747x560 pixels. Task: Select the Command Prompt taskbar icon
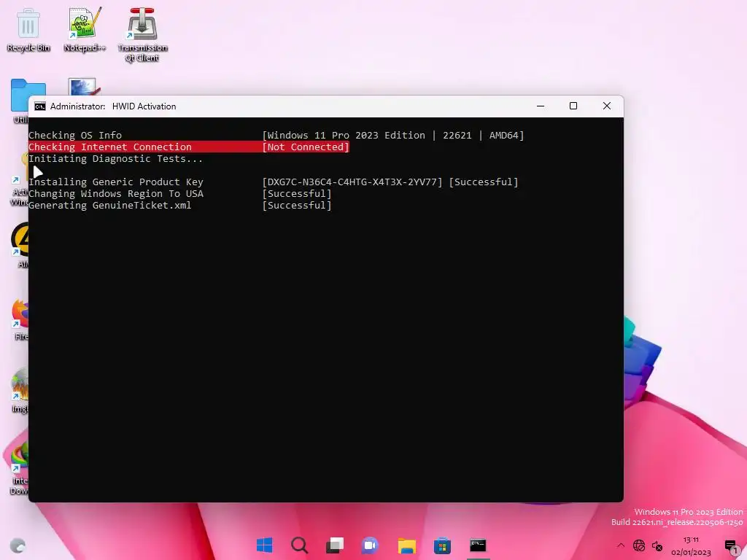pos(478,545)
